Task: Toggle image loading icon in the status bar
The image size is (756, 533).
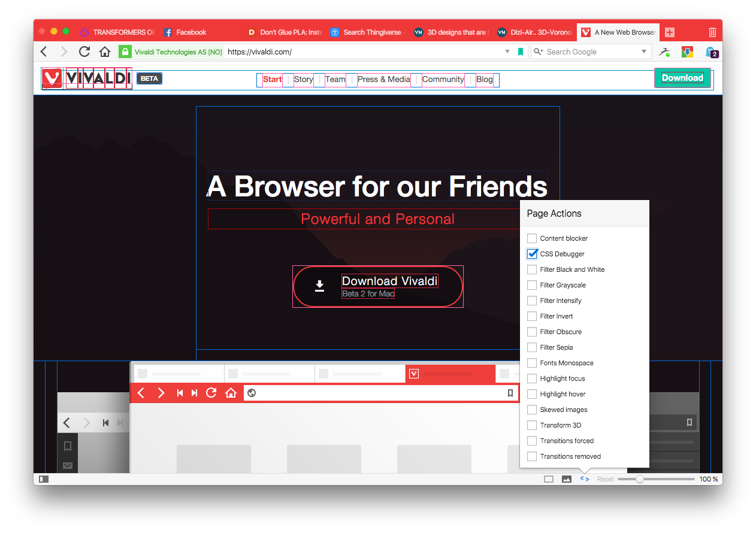Action: tap(567, 479)
